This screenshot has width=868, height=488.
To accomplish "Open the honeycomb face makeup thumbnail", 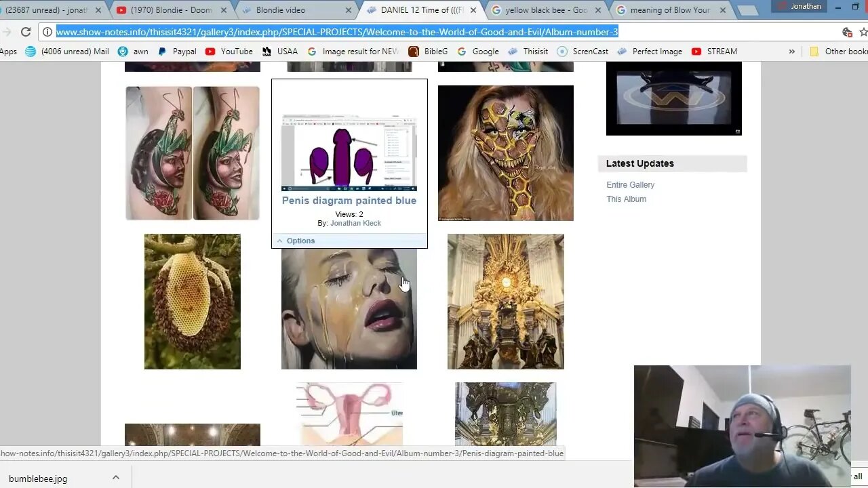I will click(506, 153).
